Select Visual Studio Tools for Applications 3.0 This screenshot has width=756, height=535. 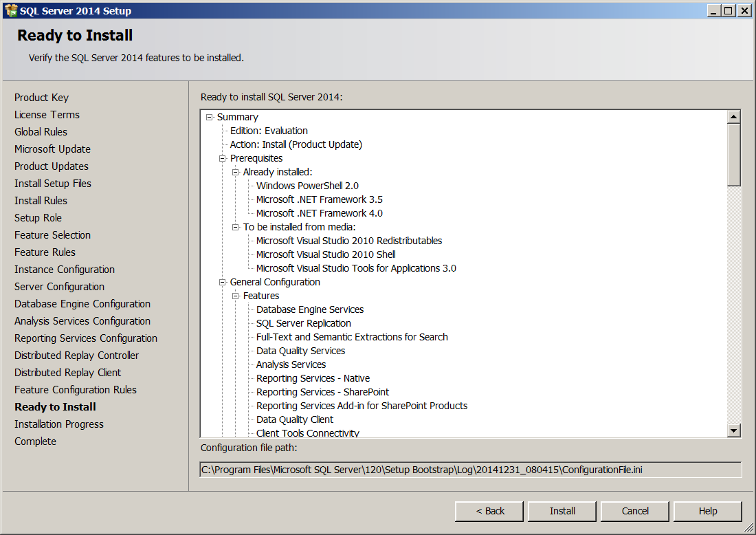tap(356, 268)
